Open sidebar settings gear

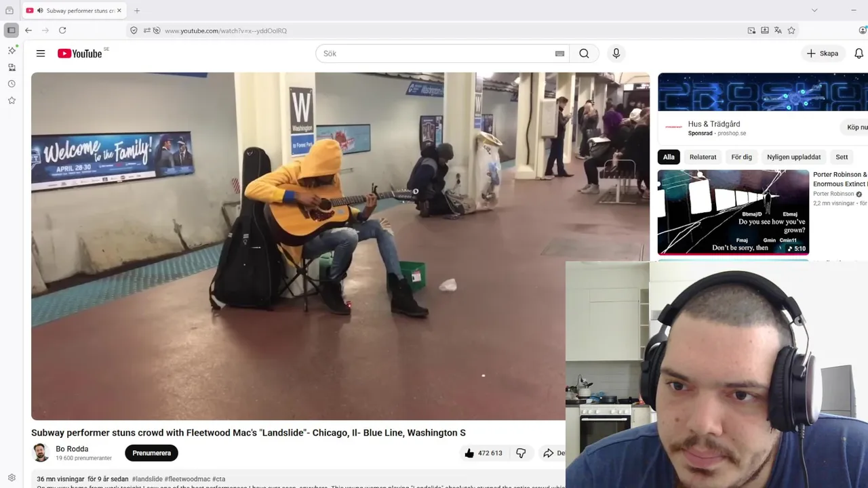click(12, 478)
